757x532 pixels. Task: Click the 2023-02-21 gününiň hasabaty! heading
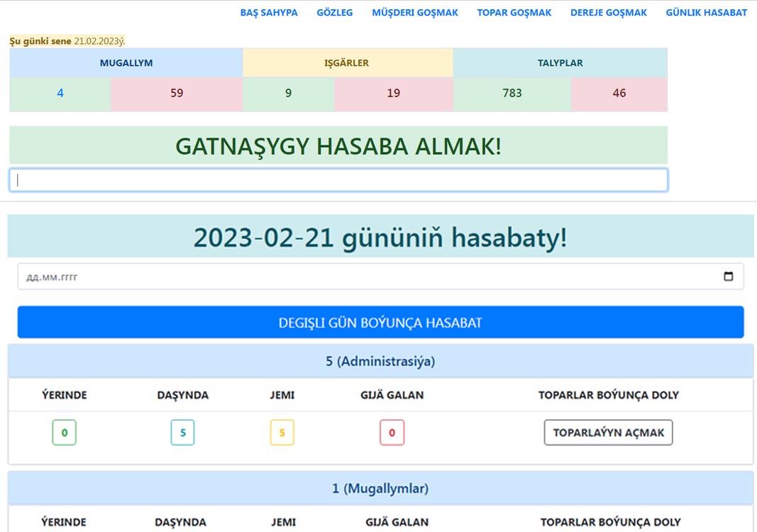(380, 238)
